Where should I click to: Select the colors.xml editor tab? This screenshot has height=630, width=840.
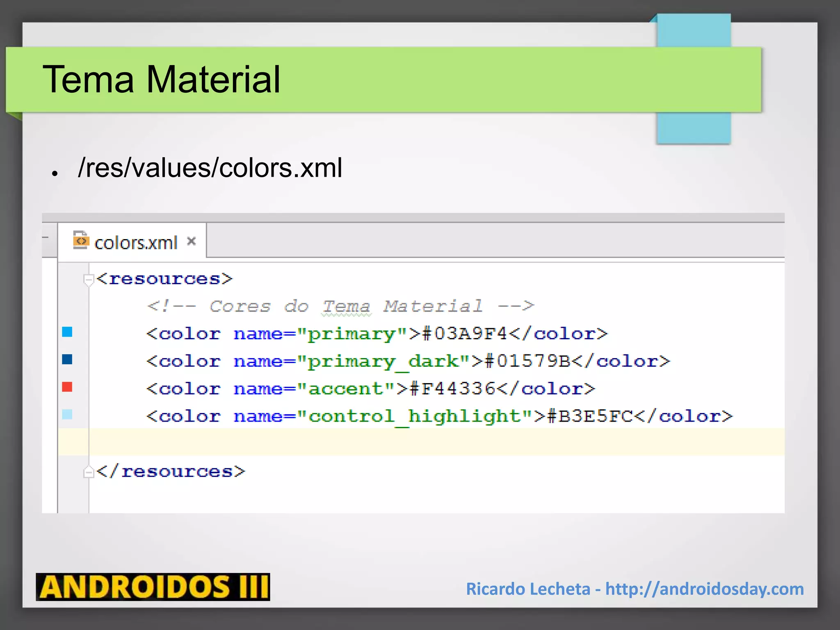coord(132,241)
